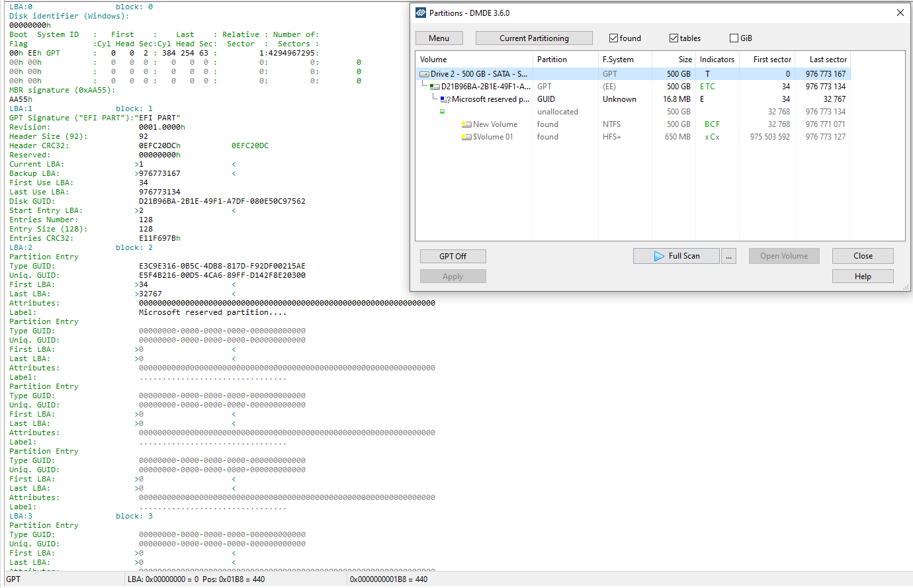Click the Volume column header
The width and height of the screenshot is (913, 588).
click(x=474, y=60)
